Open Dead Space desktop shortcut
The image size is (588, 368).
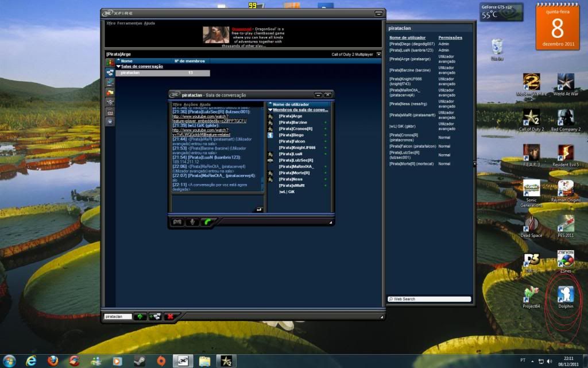531,227
